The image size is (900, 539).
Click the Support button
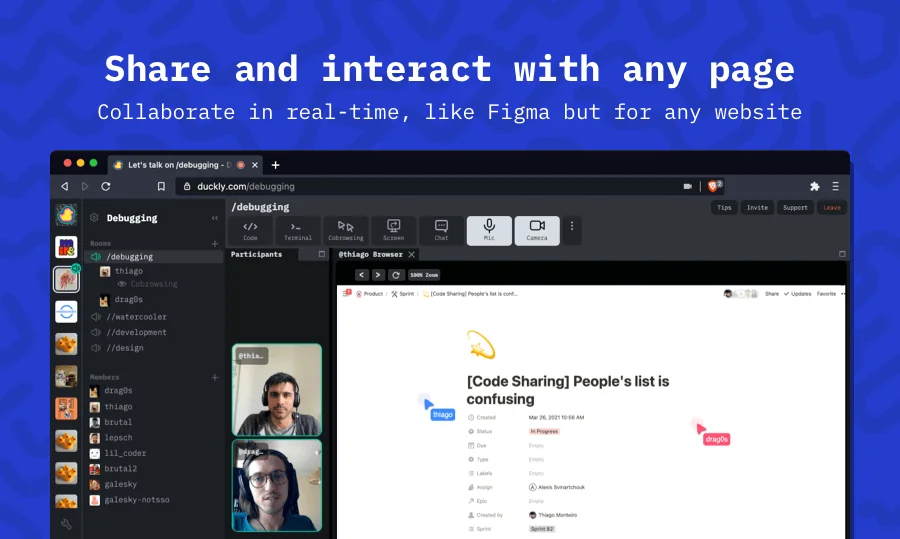[x=795, y=208]
